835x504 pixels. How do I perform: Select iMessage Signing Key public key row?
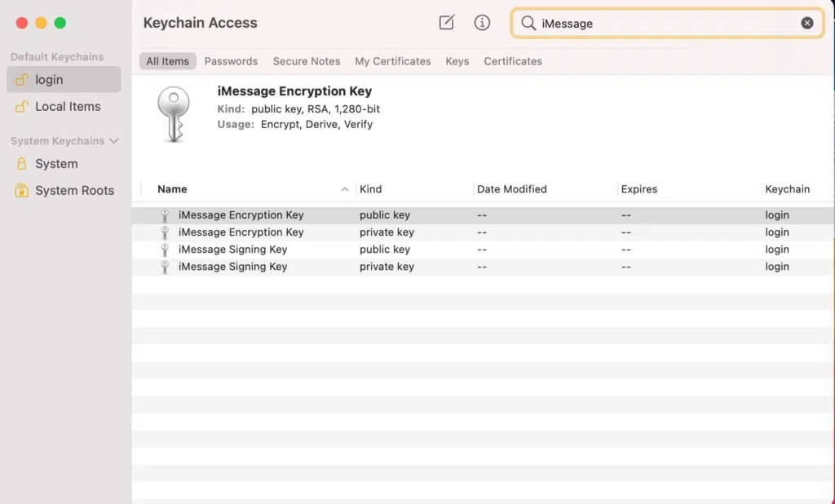tap(483, 250)
